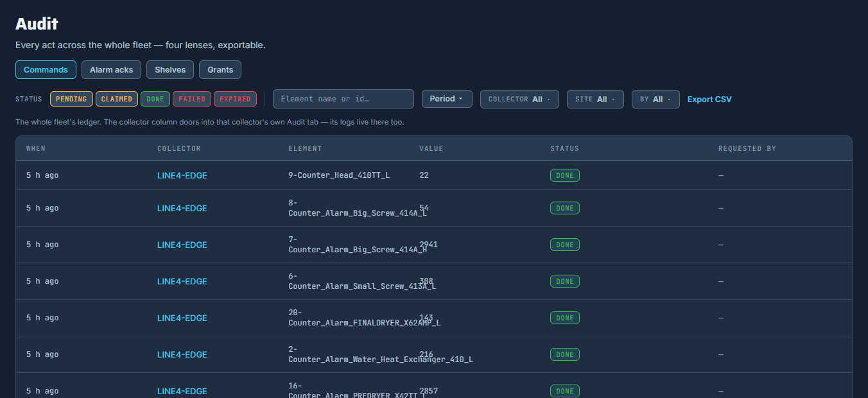Open LINE4-EDGE in Water_Heat_Exchanger_410_L row

click(x=182, y=354)
